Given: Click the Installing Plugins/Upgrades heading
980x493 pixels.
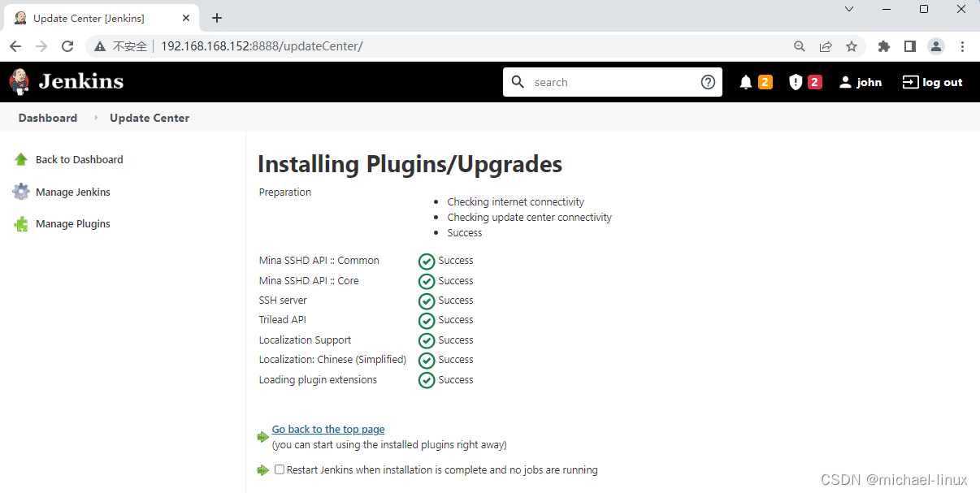Looking at the screenshot, I should coord(410,164).
